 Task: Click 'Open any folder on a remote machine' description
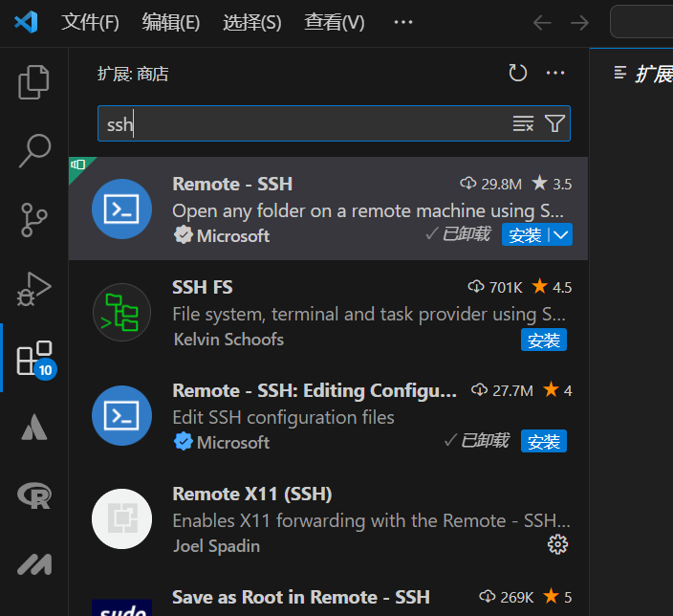(x=368, y=211)
